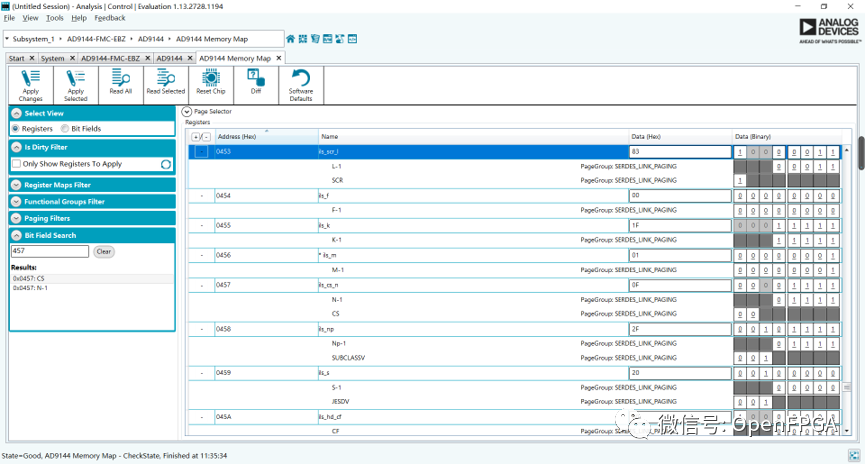Switch to the AD9144-FMC-EBZ tab
Image resolution: width=865 pixels, height=464 pixels.
pyautogui.click(x=110, y=58)
